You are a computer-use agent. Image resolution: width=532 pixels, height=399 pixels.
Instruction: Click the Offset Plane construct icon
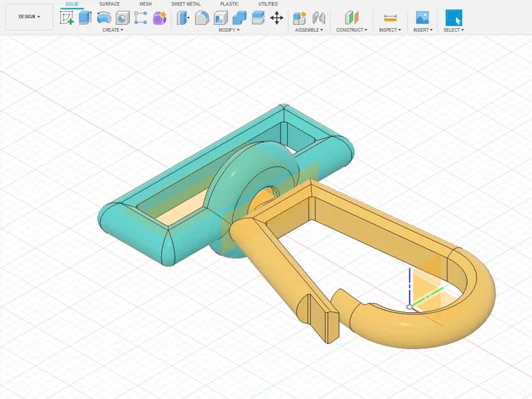[x=351, y=18]
